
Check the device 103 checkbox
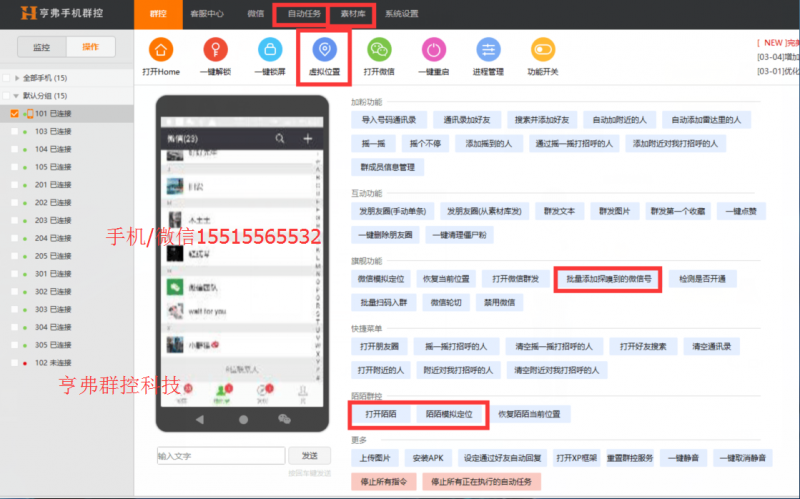pos(14,131)
